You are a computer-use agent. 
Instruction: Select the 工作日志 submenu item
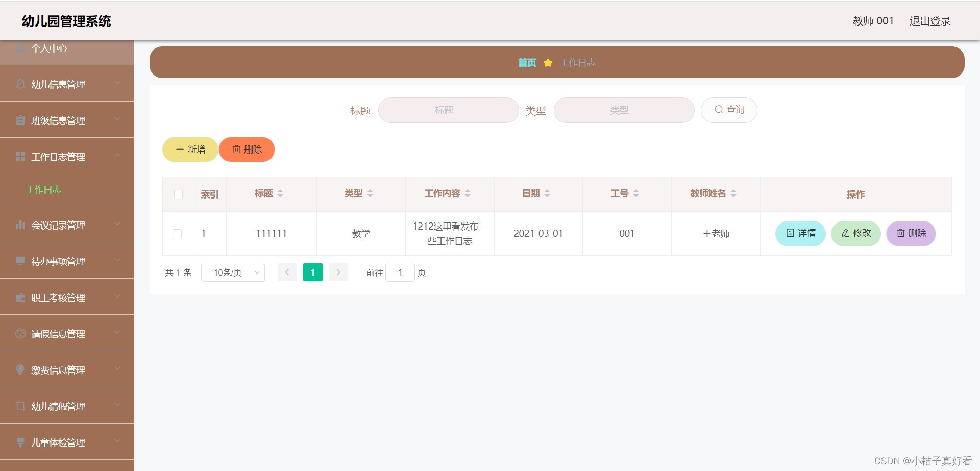[43, 190]
